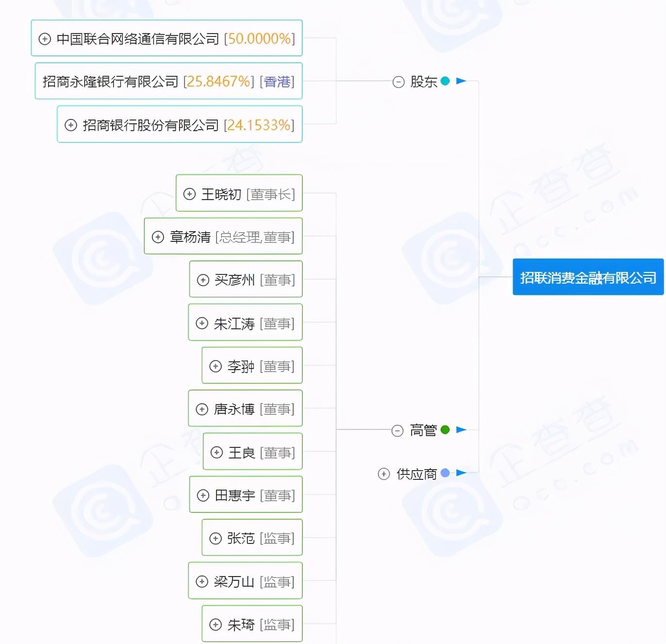Click the blue arrow next to 供应商

pos(461,473)
